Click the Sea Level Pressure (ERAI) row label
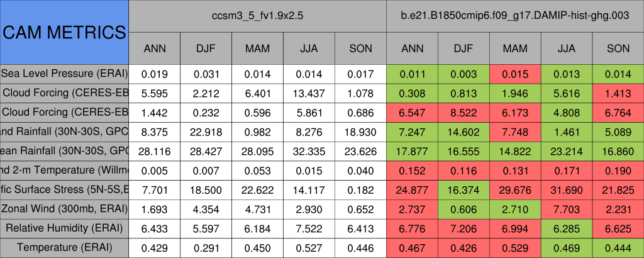Screen dimensions: 644x258 pyautogui.click(x=64, y=74)
